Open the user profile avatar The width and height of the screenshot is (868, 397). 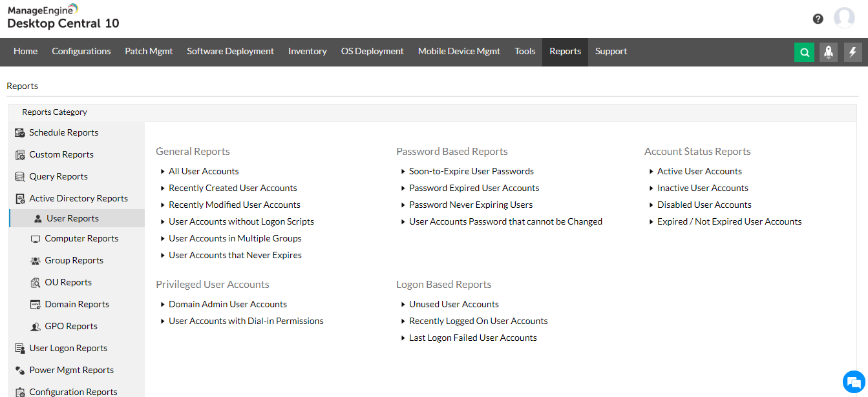(x=844, y=18)
